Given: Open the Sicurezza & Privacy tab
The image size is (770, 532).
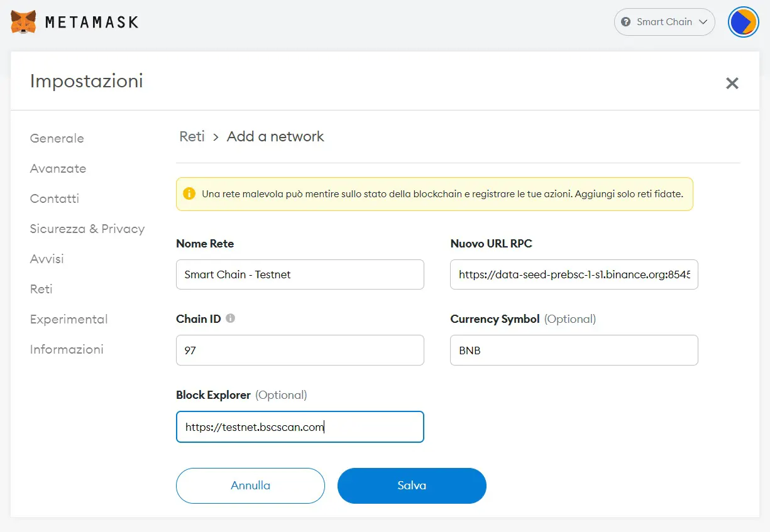Looking at the screenshot, I should (x=87, y=229).
